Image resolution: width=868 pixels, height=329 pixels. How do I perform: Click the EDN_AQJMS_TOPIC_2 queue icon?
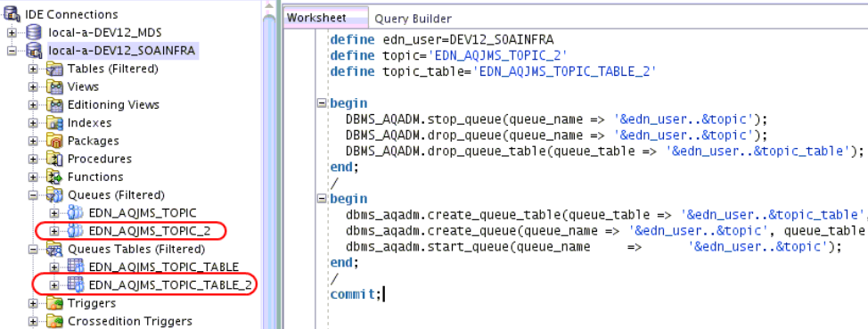(x=75, y=230)
